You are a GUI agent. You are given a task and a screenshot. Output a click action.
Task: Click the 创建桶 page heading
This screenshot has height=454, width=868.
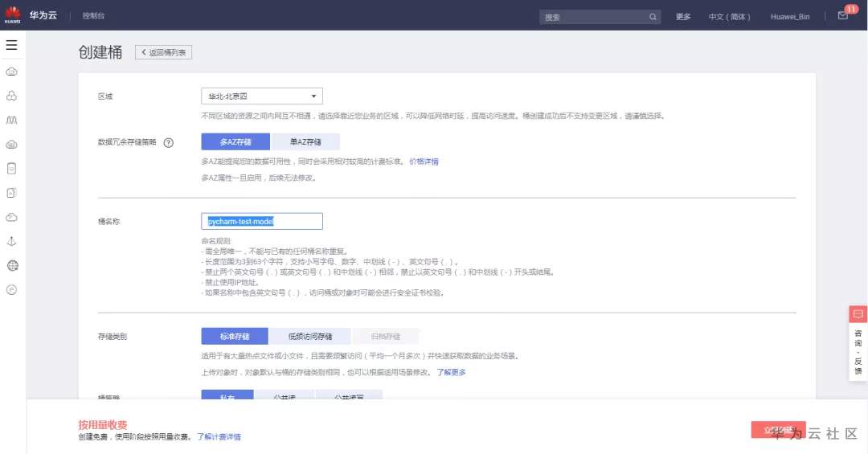(100, 52)
